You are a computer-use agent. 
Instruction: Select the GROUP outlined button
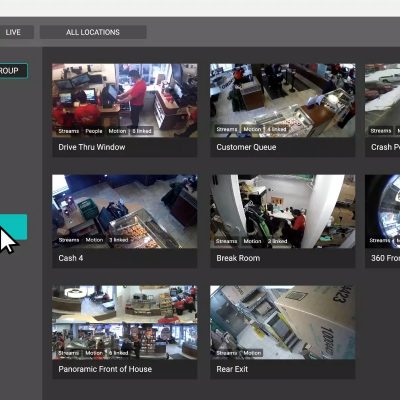click(x=13, y=71)
